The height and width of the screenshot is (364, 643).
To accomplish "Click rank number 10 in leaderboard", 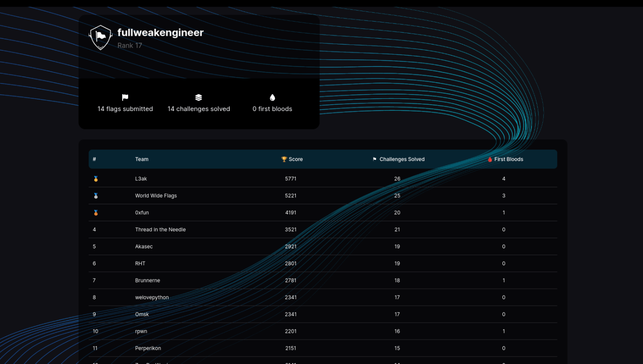I will pyautogui.click(x=96, y=331).
